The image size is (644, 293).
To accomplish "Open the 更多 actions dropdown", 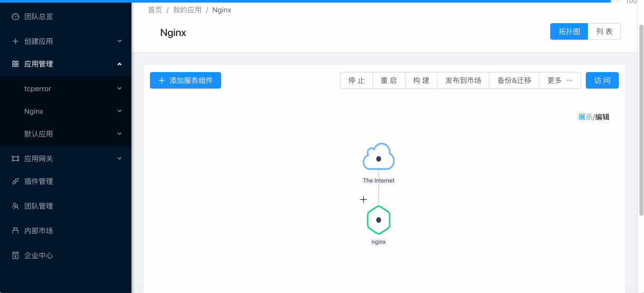I will [x=560, y=80].
